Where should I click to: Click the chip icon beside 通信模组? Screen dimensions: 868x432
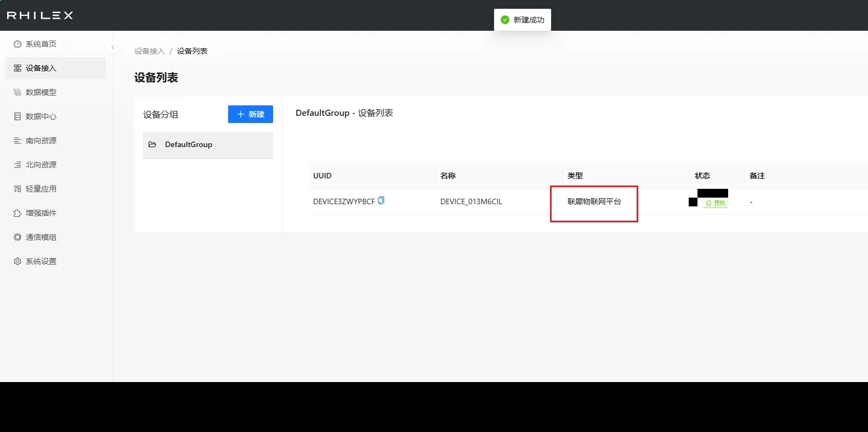(x=18, y=237)
